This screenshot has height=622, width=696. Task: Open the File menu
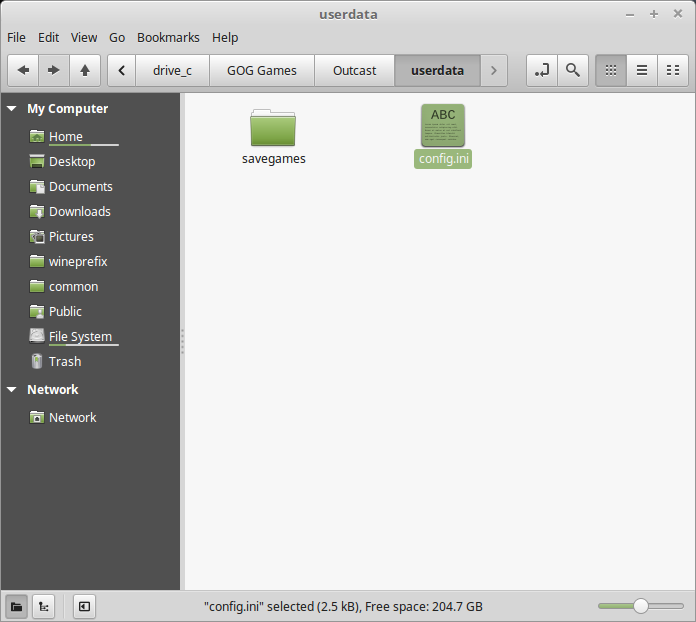16,38
